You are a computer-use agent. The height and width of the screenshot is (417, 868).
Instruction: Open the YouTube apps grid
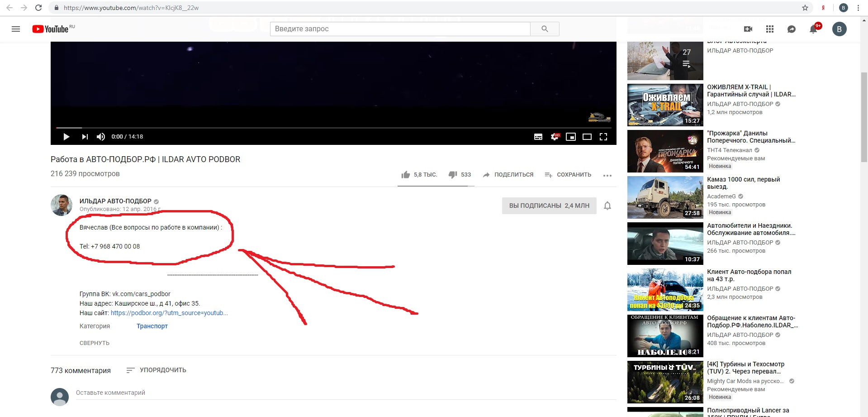[x=770, y=29]
